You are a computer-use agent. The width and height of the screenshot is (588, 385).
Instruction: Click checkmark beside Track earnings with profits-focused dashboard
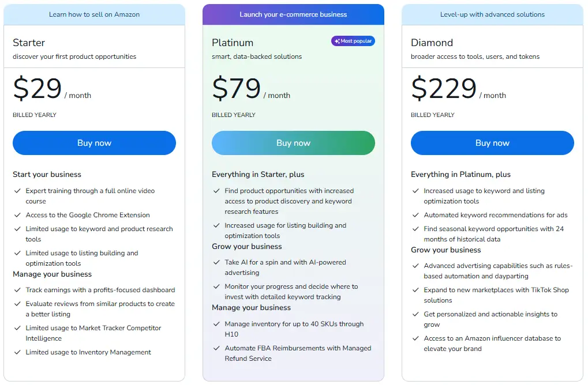tap(17, 290)
